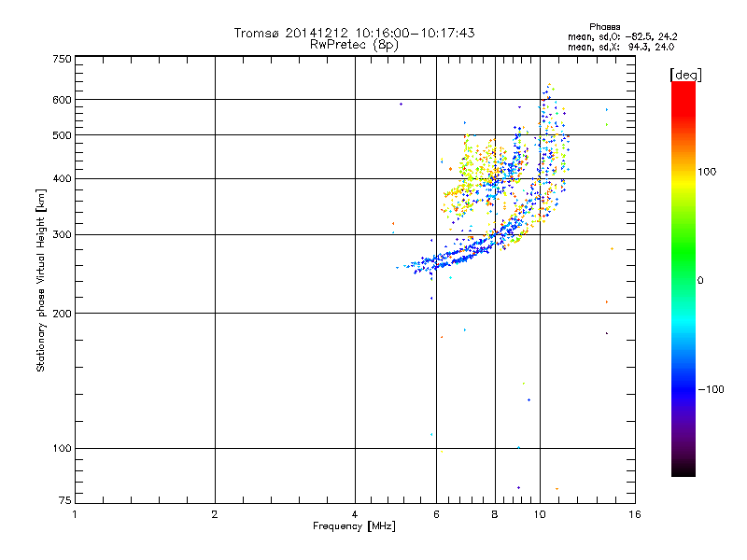Screen dimensions: 747x560
Task: Click the y-axis '750' tick label
Action: click(x=63, y=59)
